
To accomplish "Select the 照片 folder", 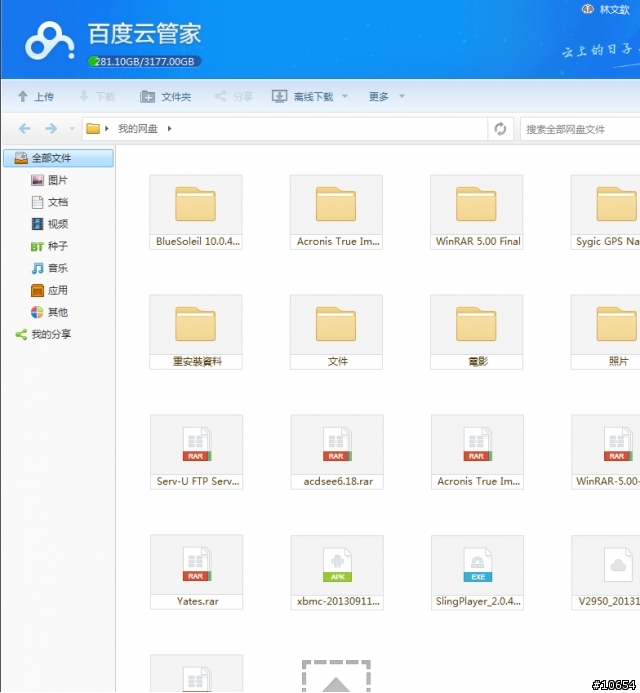I will pyautogui.click(x=606, y=332).
